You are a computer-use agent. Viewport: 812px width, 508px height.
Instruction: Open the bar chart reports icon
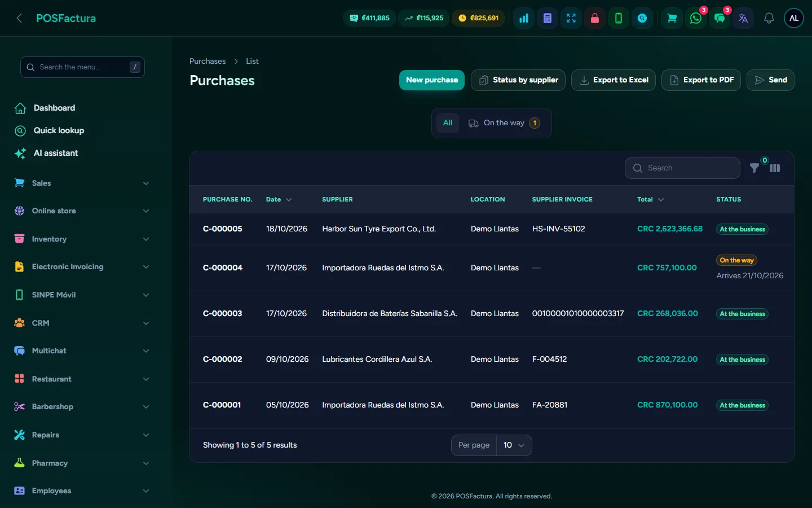524,18
